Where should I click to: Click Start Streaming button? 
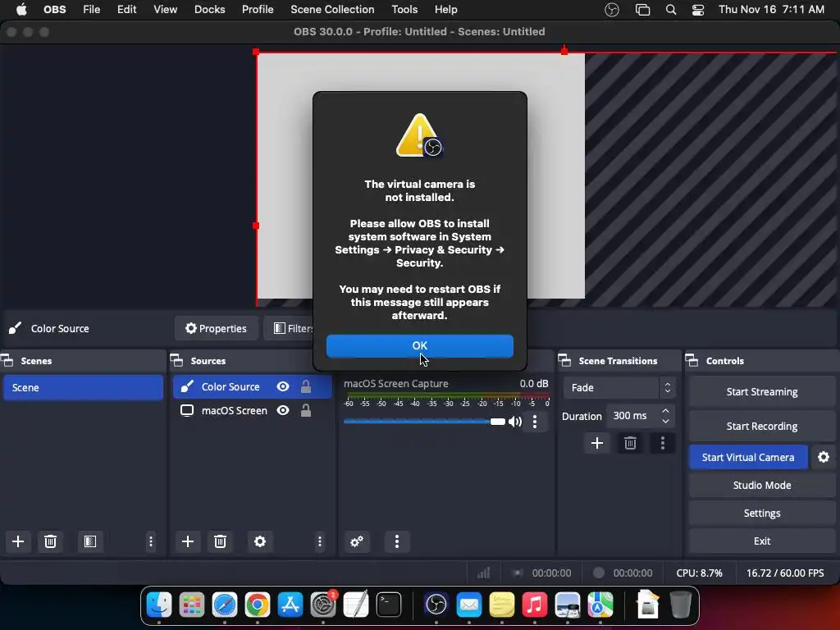point(762,391)
